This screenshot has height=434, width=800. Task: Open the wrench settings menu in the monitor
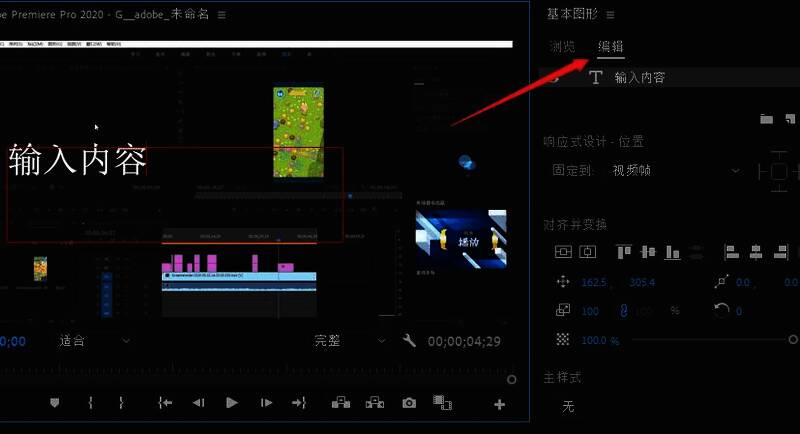point(409,340)
